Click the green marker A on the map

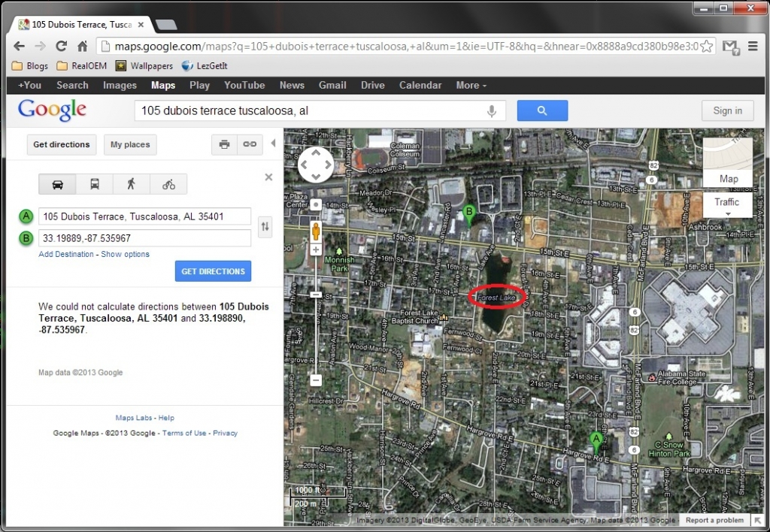596,443
